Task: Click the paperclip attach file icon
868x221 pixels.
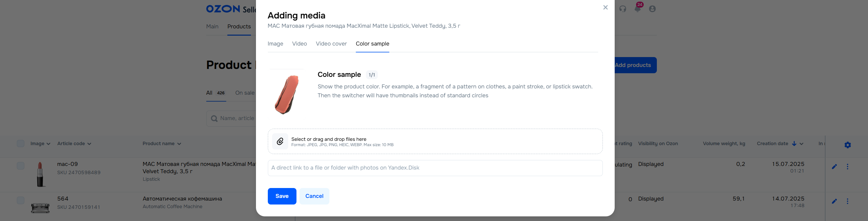Action: point(280,142)
